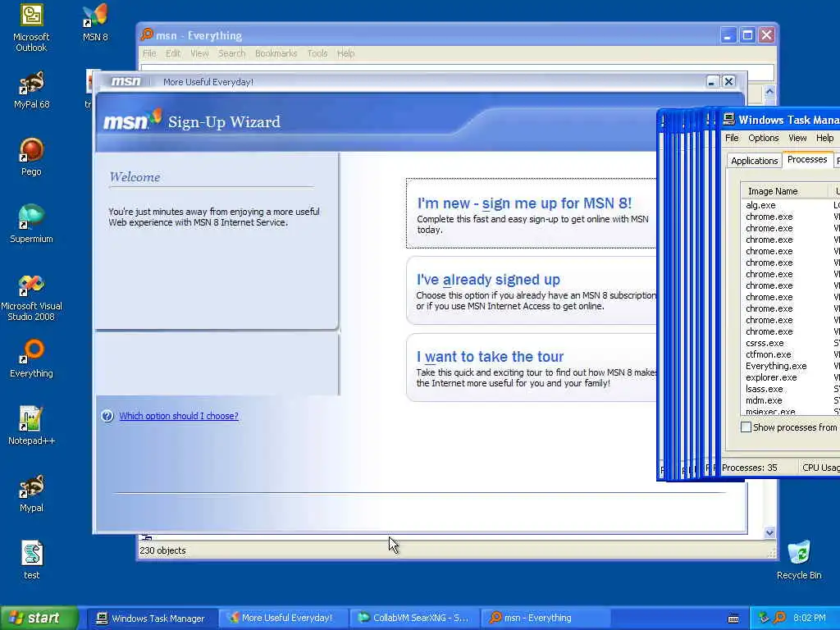Open the MSN 8 desktop icon
The image size is (840, 630).
[95, 22]
